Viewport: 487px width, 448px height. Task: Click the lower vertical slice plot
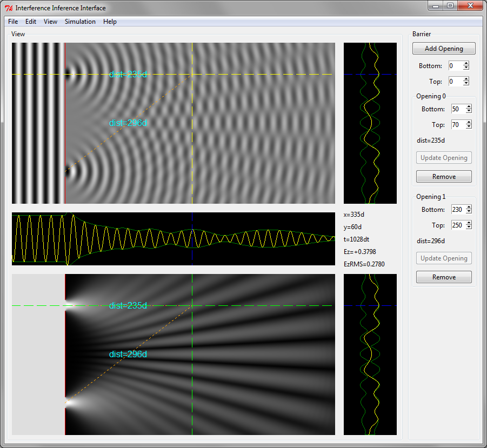pos(370,355)
